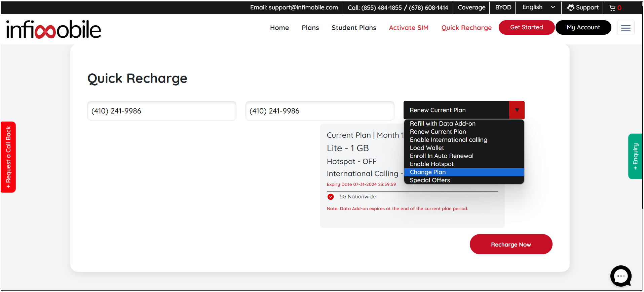Click the Expiry Date 07-31-2024 text
Image resolution: width=644 pixels, height=292 pixels.
(x=361, y=184)
